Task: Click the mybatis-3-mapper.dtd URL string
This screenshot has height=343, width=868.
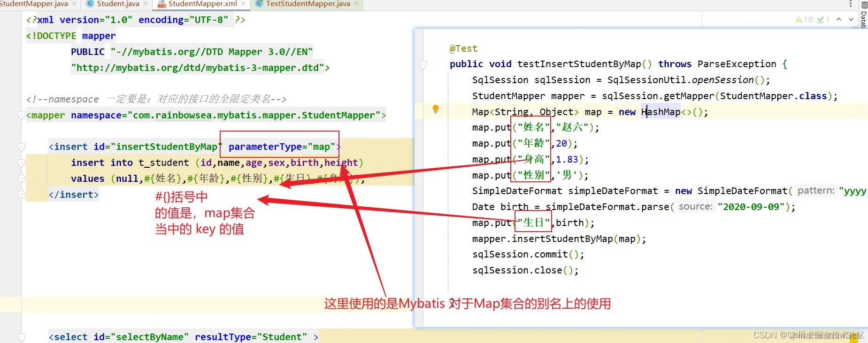Action: tap(197, 68)
